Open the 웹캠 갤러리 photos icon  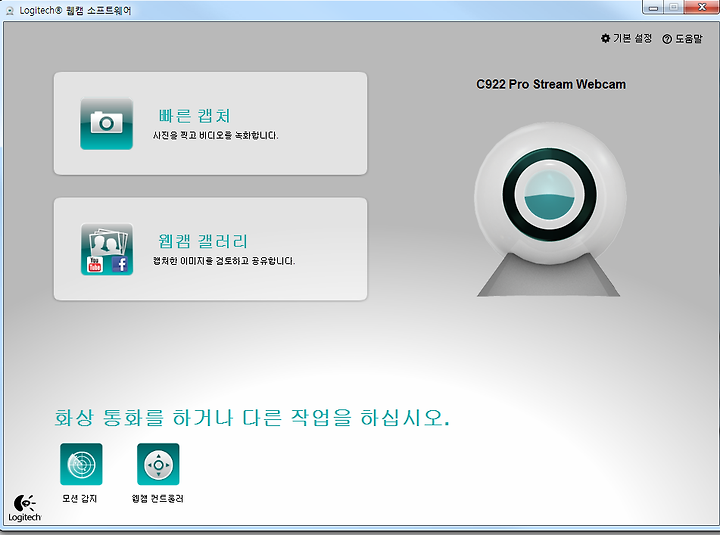[x=107, y=249]
